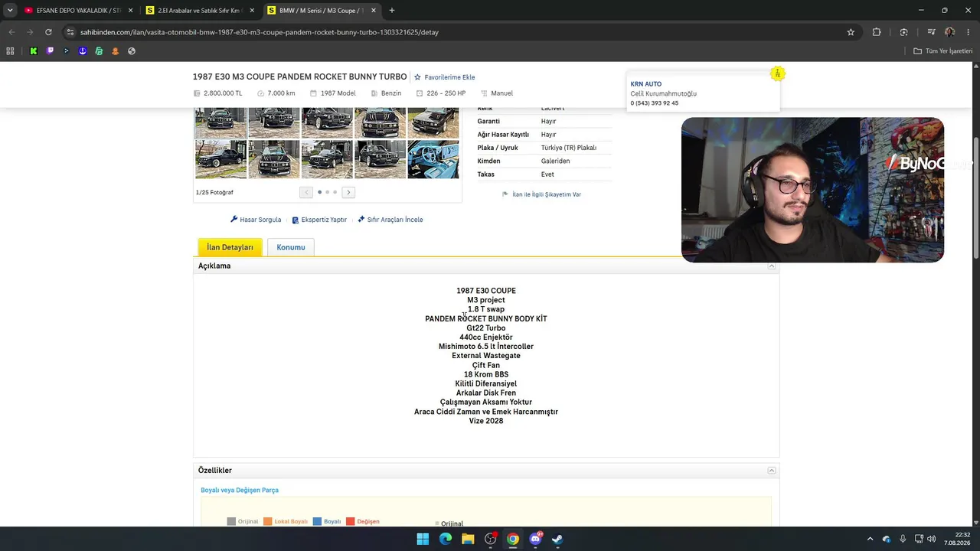Open a new browser tab
Viewport: 980px width, 551px height.
[x=392, y=11]
